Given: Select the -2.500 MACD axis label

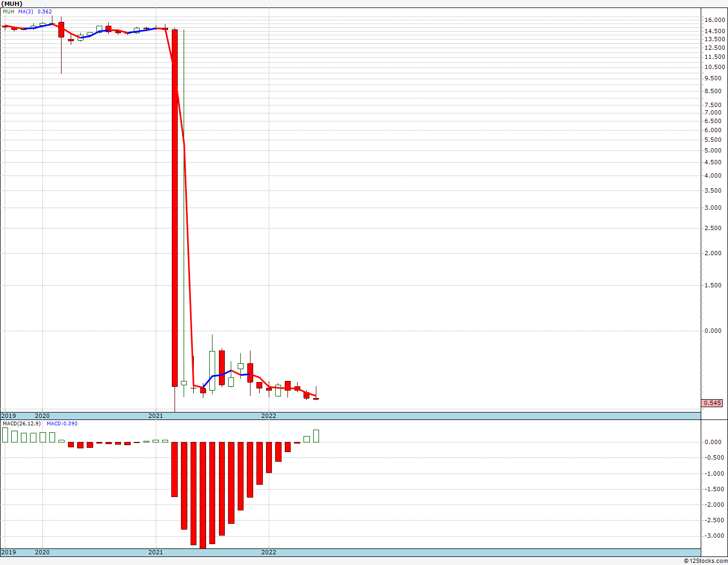Looking at the screenshot, I should pyautogui.click(x=714, y=520).
